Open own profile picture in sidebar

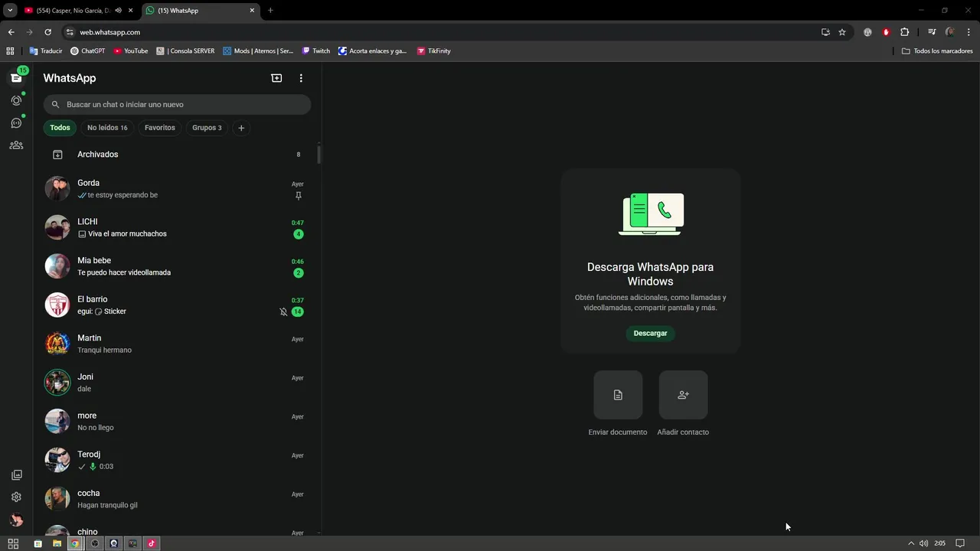pyautogui.click(x=16, y=520)
